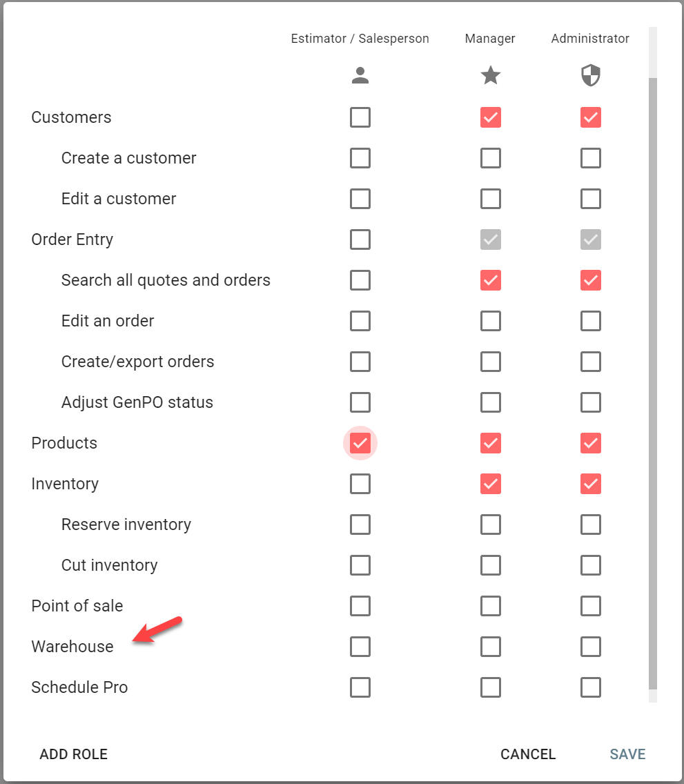The height and width of the screenshot is (784, 684).
Task: Enable Adjust GenPO status for Administrator
Action: coord(590,402)
